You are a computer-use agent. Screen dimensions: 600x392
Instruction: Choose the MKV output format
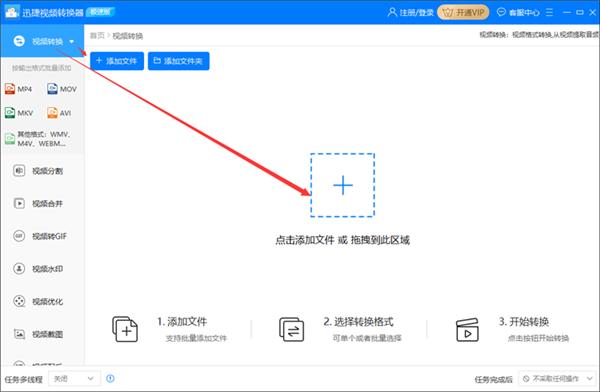tap(19, 113)
